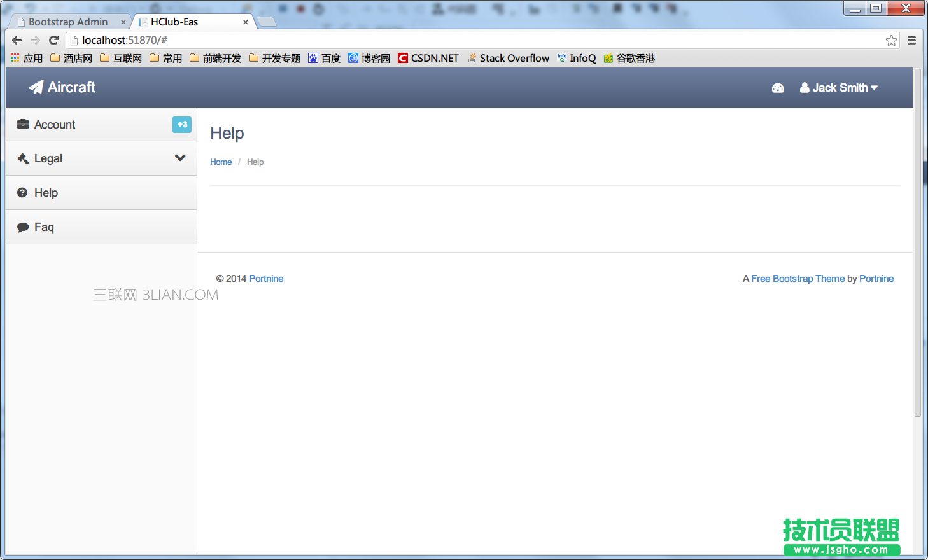Open the Jack Smith user dropdown
Viewport: 928px width, 560px height.
click(839, 88)
